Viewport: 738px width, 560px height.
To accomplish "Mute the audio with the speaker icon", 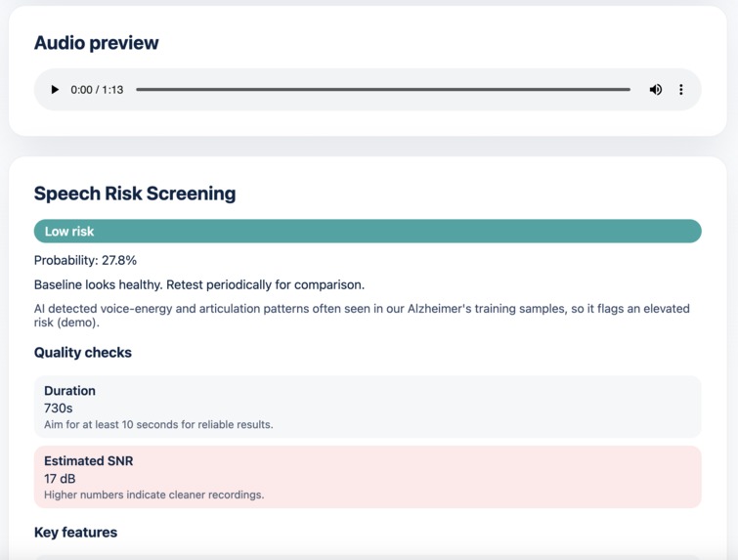I will [655, 89].
